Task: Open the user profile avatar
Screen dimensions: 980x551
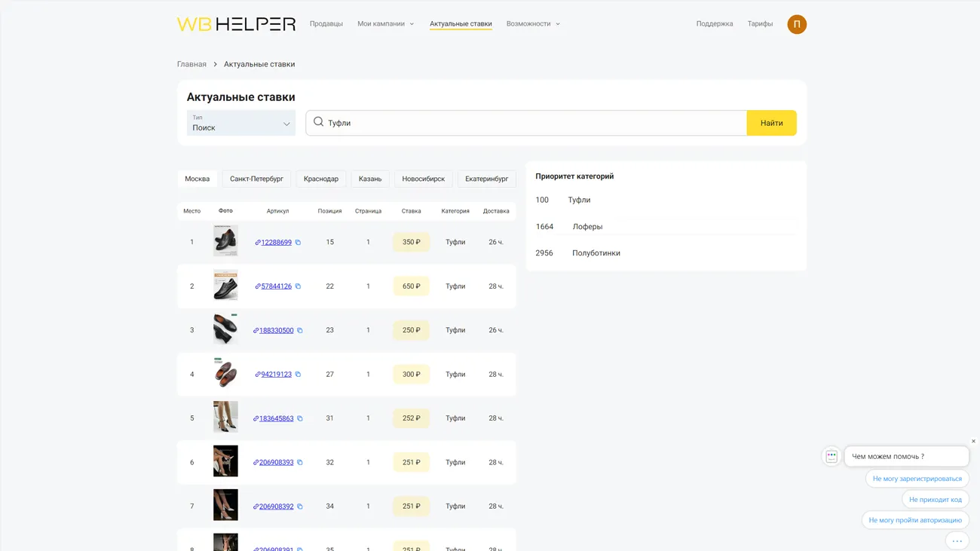Action: click(797, 24)
